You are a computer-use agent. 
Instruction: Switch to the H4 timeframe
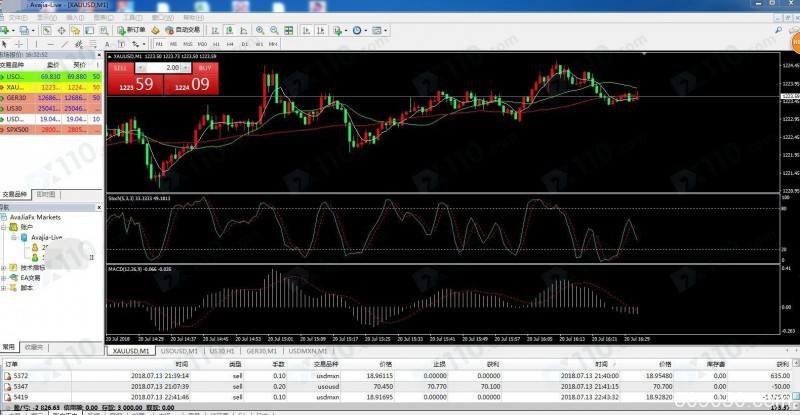coord(230,44)
